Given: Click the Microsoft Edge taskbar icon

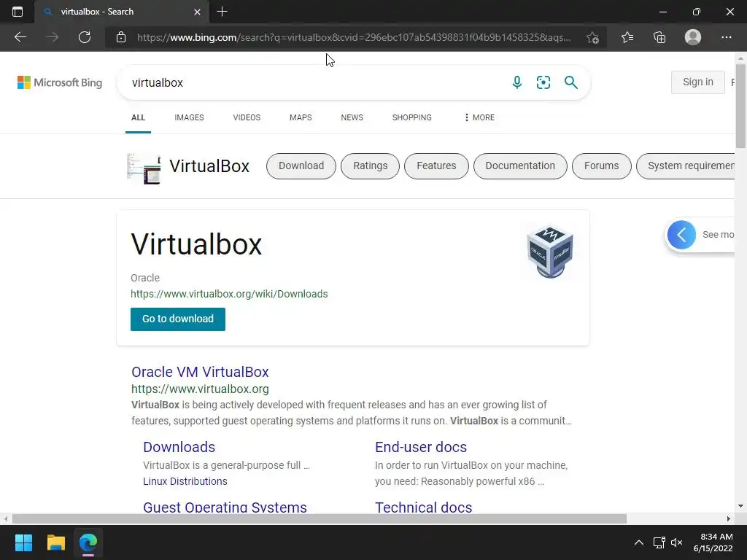Looking at the screenshot, I should (x=88, y=542).
